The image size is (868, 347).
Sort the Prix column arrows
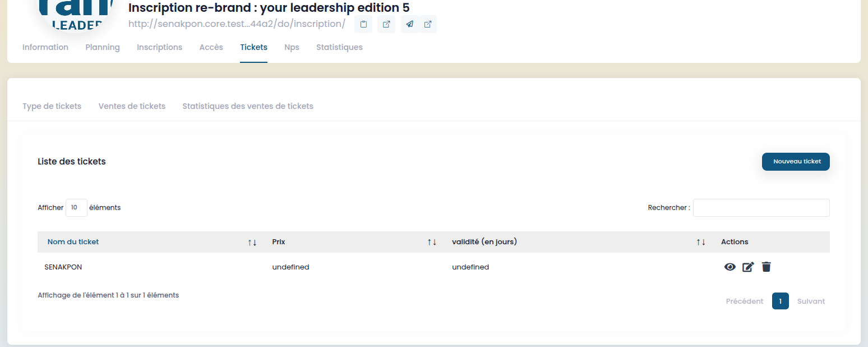[x=432, y=242]
